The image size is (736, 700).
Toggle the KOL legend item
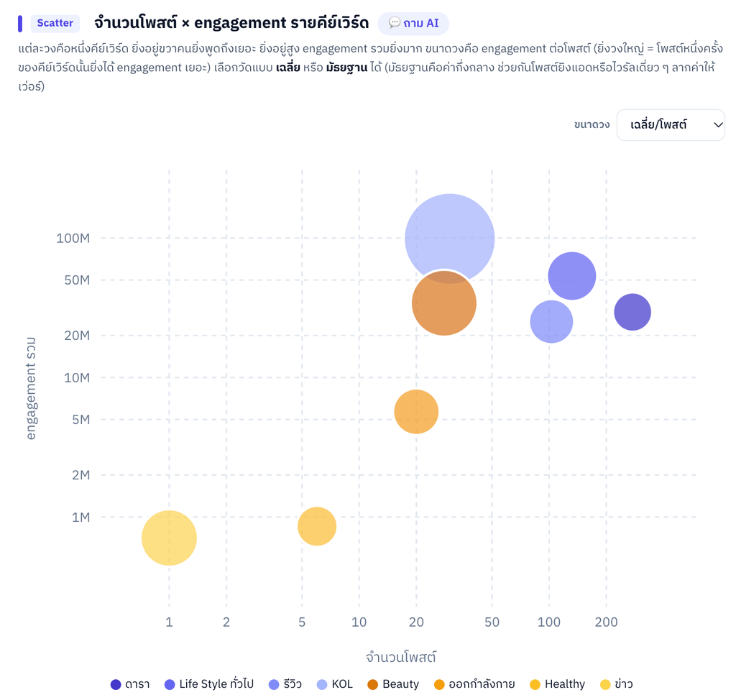click(x=335, y=684)
